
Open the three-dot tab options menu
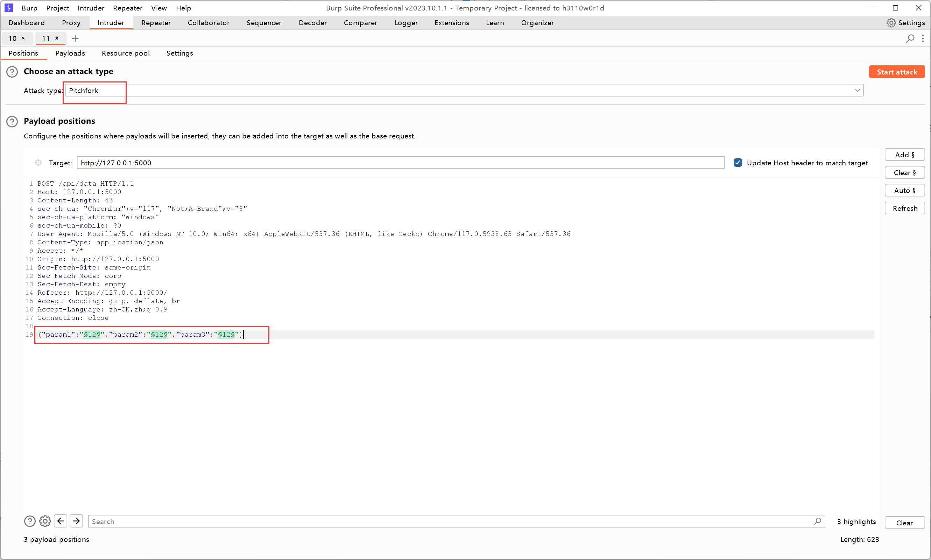[x=923, y=38]
